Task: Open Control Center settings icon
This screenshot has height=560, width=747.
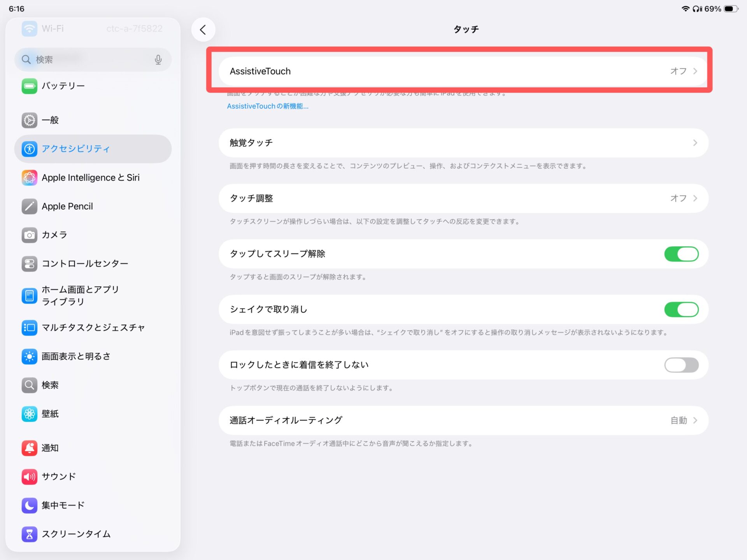Action: pos(29,264)
